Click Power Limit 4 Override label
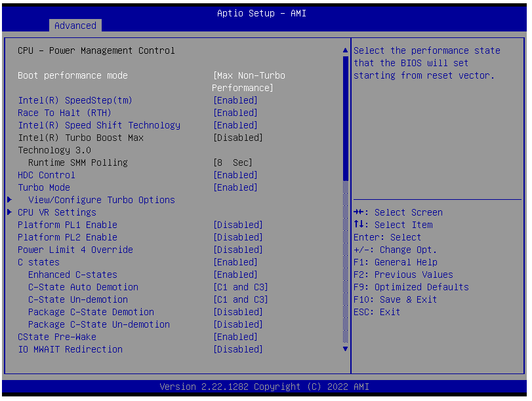532x401 pixels. 75,250
